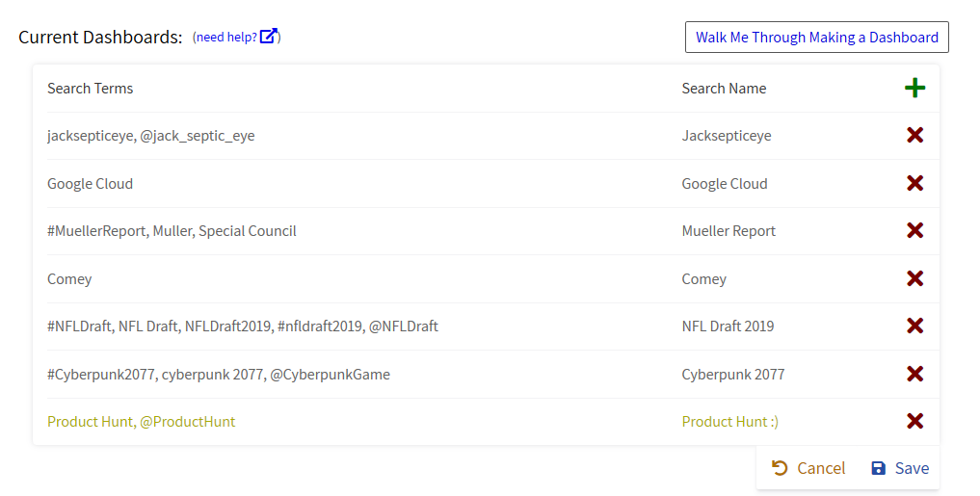Select '#MuellerReport, Muller, Special Council' terms

pos(172,231)
